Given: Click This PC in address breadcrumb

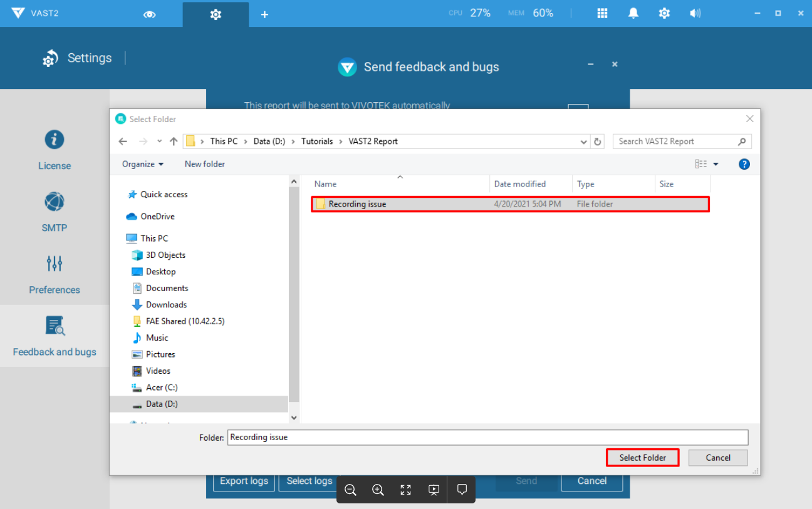Looking at the screenshot, I should tap(224, 141).
